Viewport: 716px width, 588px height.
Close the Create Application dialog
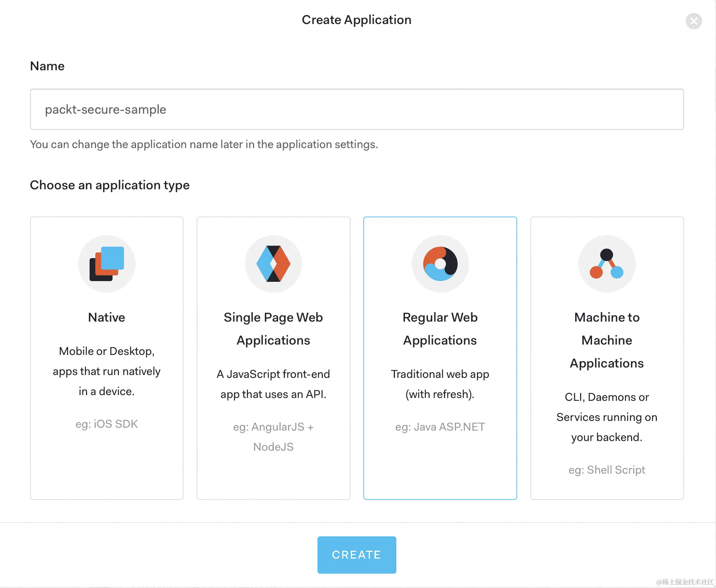[x=694, y=21]
